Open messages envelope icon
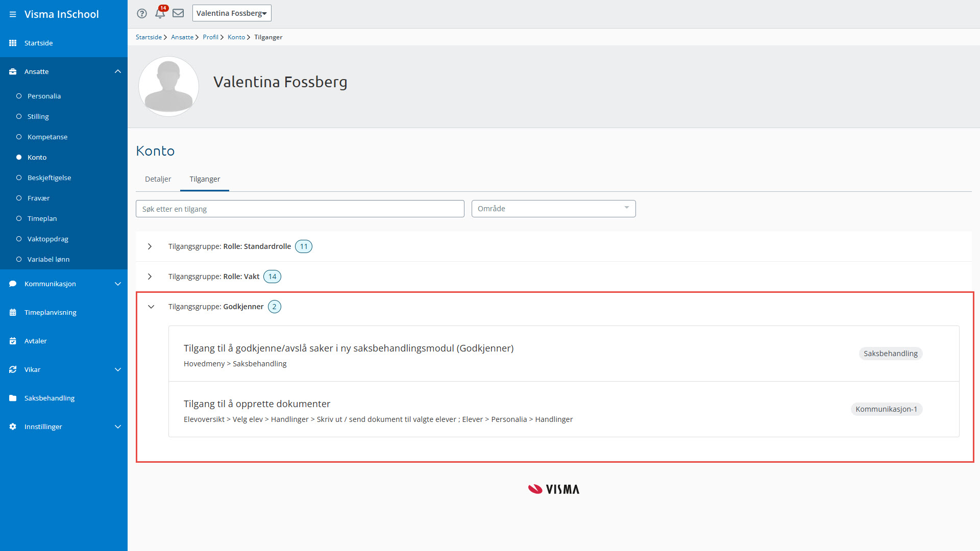This screenshot has width=980, height=551. 178,13
